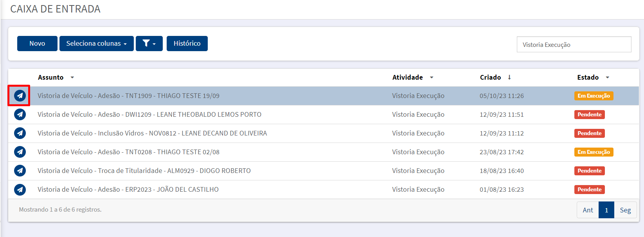
Task: Open the funnel filter dropdown
Action: [x=149, y=43]
